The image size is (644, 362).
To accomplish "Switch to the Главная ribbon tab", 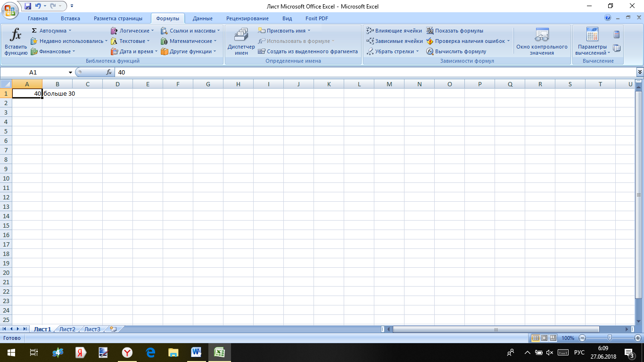I will click(38, 18).
